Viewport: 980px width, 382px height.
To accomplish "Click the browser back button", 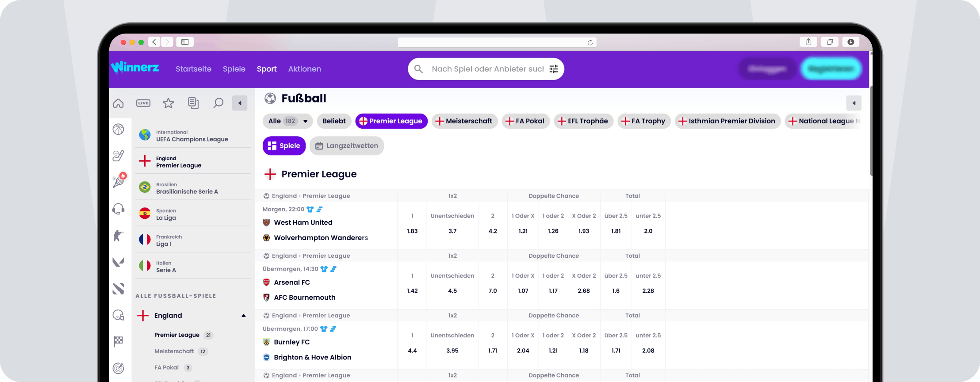I will [154, 42].
